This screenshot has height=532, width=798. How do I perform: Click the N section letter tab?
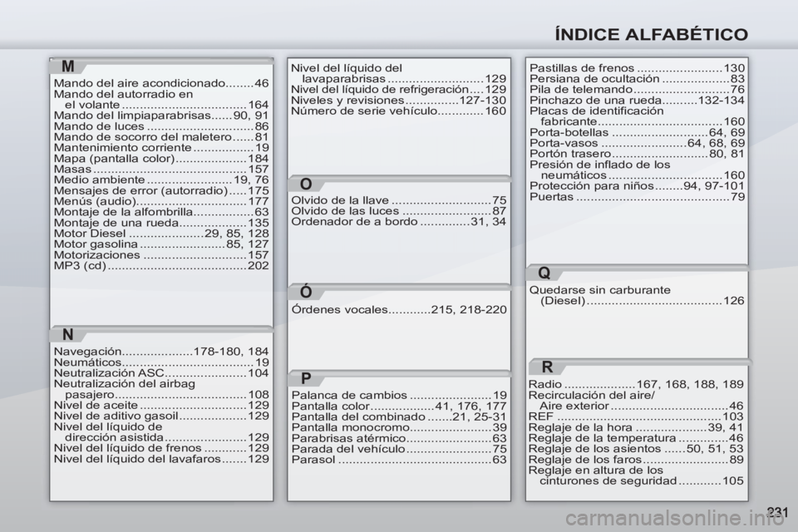(67, 334)
